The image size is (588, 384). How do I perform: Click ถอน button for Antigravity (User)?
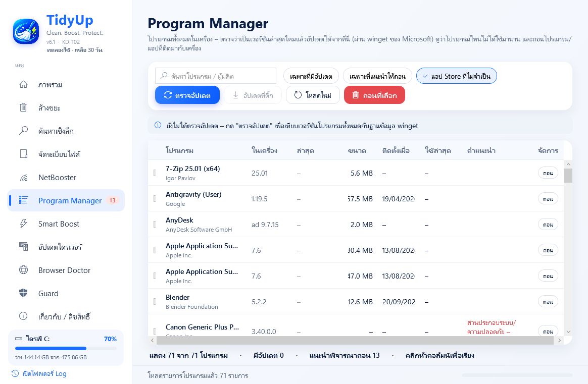[x=548, y=198]
